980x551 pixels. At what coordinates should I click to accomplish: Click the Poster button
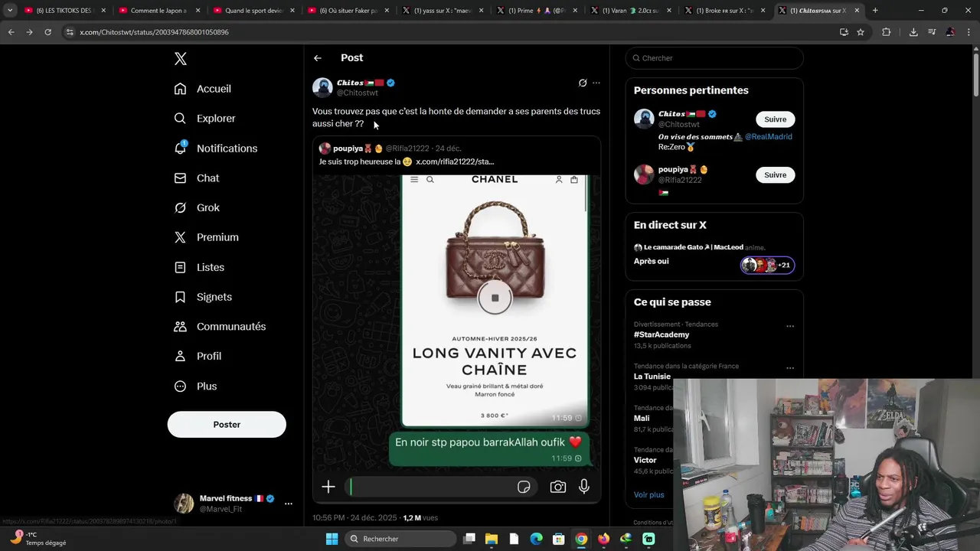(x=227, y=425)
